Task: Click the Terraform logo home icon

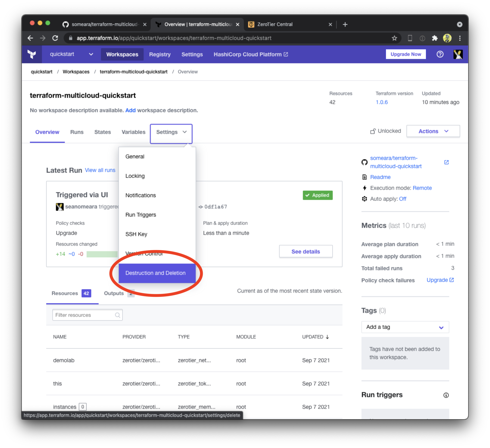Action: [32, 54]
